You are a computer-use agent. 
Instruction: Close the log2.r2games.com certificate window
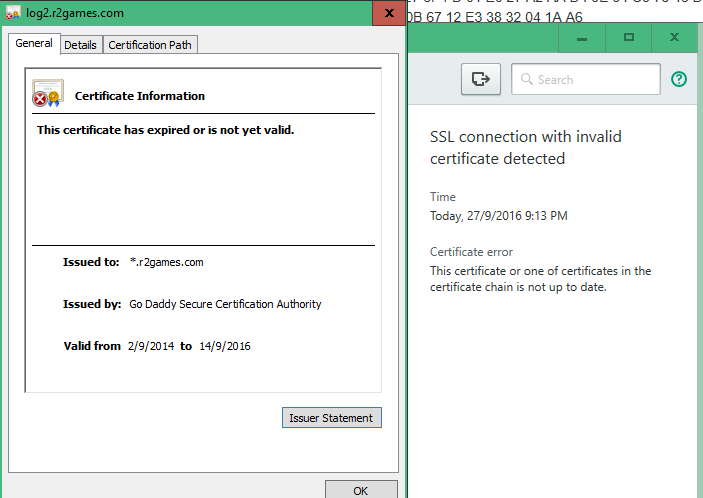click(388, 14)
